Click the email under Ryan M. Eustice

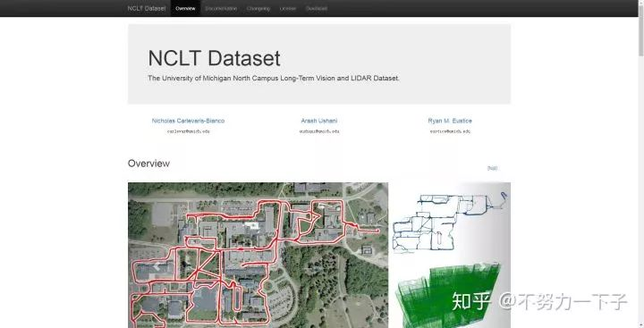pyautogui.click(x=450, y=131)
